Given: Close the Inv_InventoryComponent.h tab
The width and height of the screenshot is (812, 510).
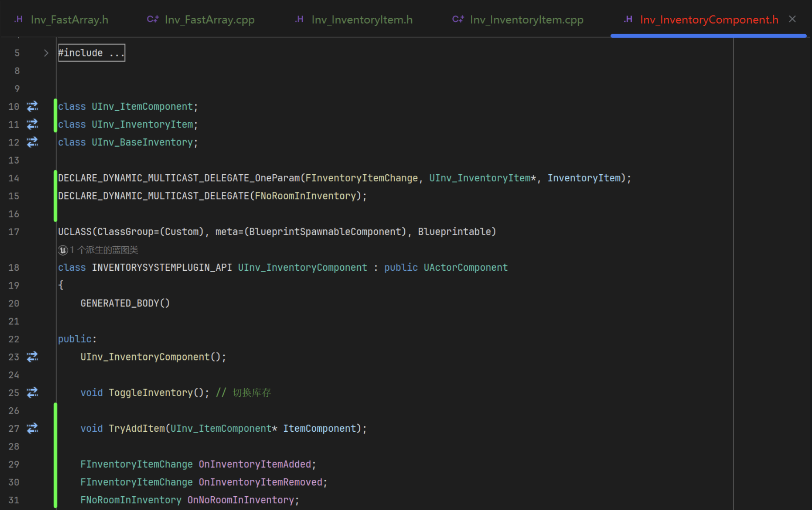Looking at the screenshot, I should pyautogui.click(x=792, y=19).
